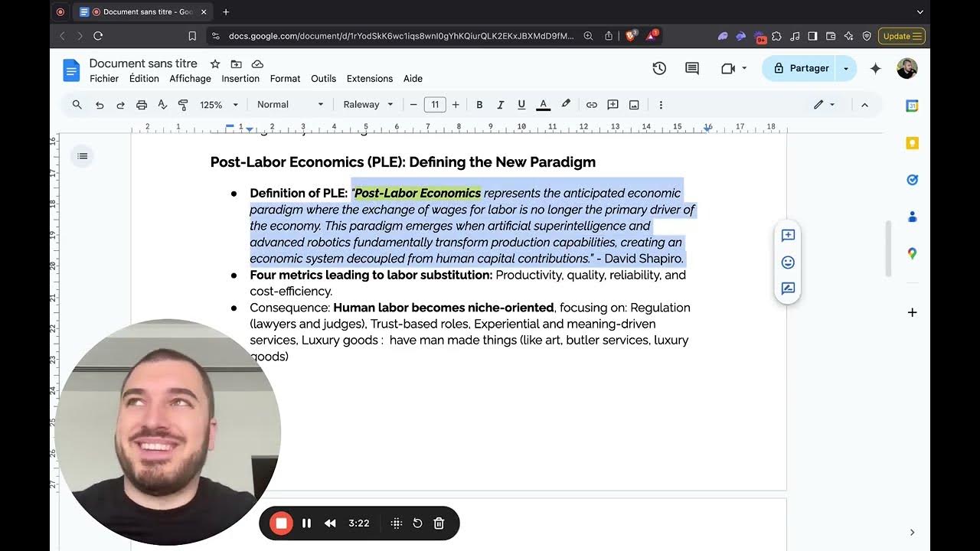
Task: Open the Édition menu
Action: [144, 78]
